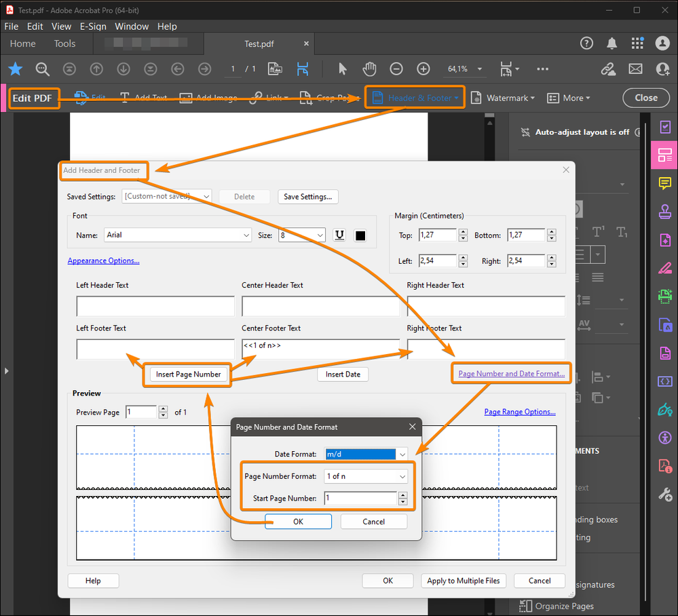Click into the Left Header Text field
The height and width of the screenshot is (616, 678).
pyautogui.click(x=155, y=307)
